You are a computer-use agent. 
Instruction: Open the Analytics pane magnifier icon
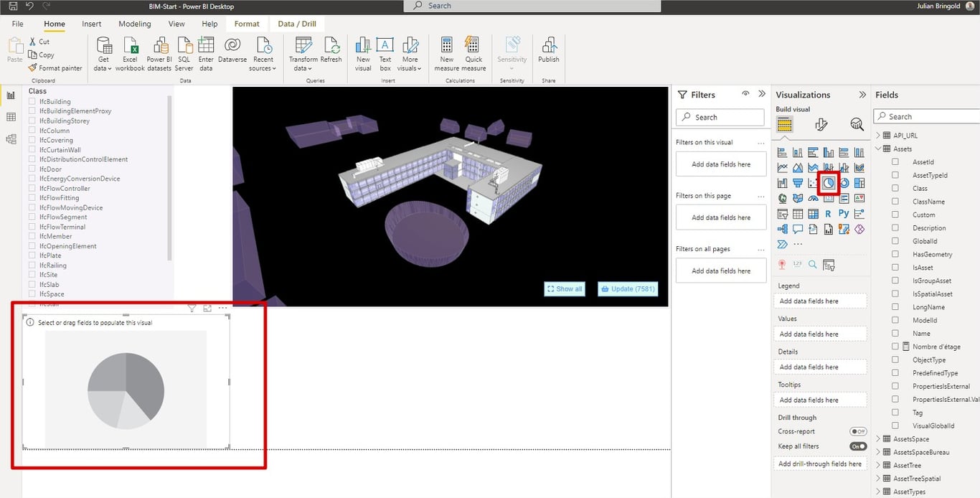pyautogui.click(x=857, y=125)
